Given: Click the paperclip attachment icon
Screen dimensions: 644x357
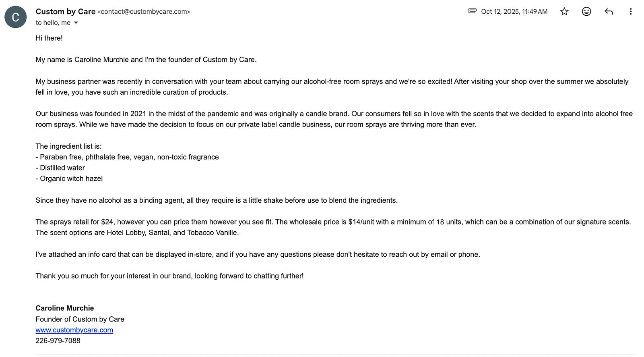Looking at the screenshot, I should (x=472, y=11).
